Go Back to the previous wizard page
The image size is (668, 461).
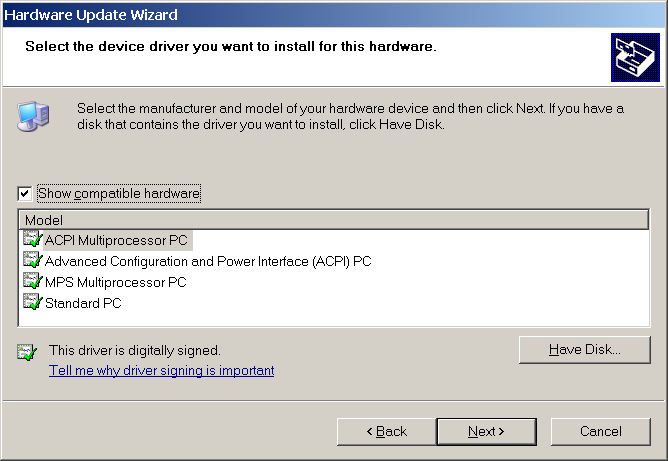tap(386, 431)
